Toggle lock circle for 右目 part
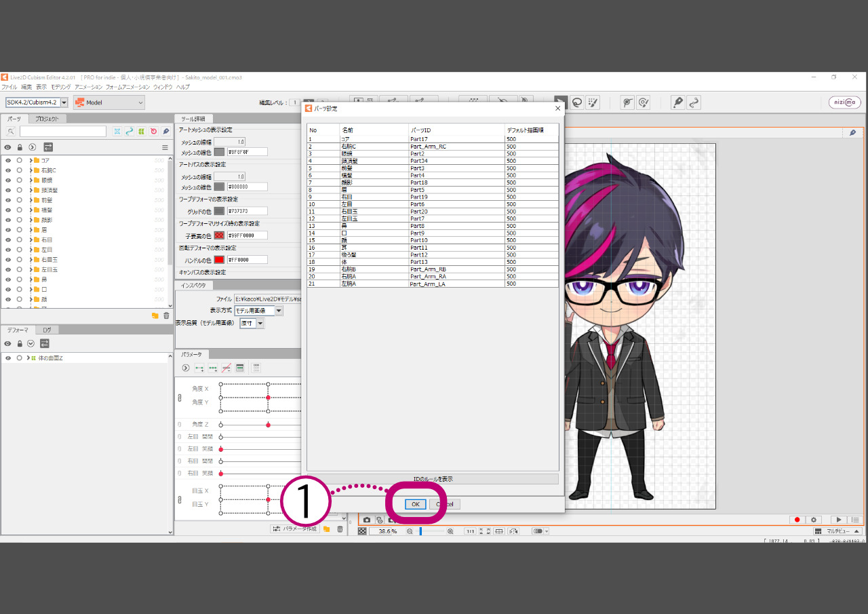Screen dimensions: 868x614 pyautogui.click(x=20, y=239)
